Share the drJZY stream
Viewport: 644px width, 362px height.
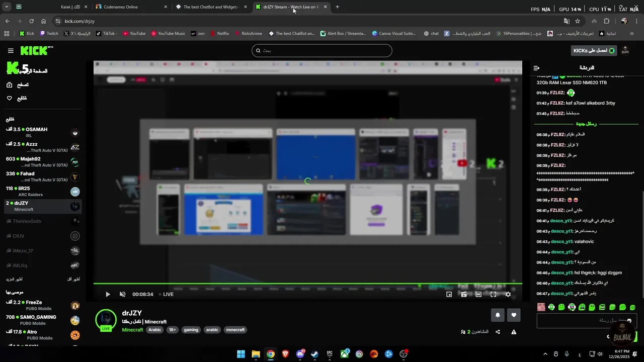click(x=498, y=332)
